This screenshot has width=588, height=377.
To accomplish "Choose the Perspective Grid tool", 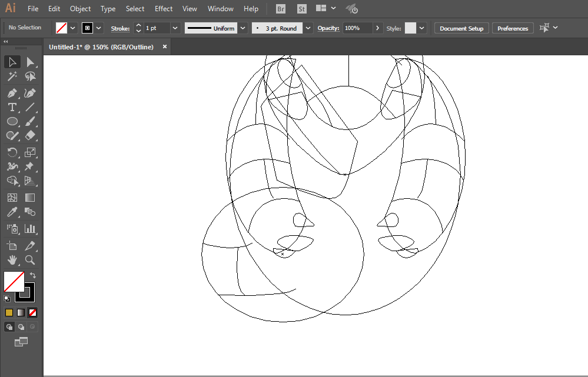I will point(30,181).
